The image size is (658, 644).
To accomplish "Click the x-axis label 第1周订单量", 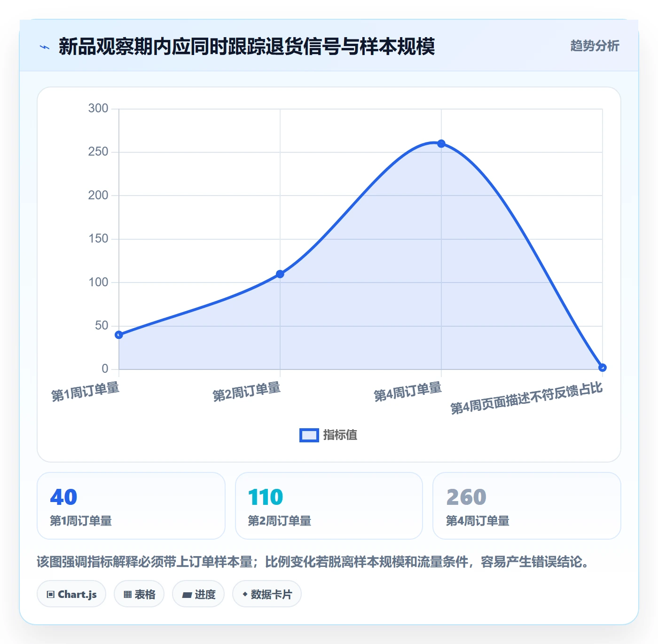I will pos(86,392).
